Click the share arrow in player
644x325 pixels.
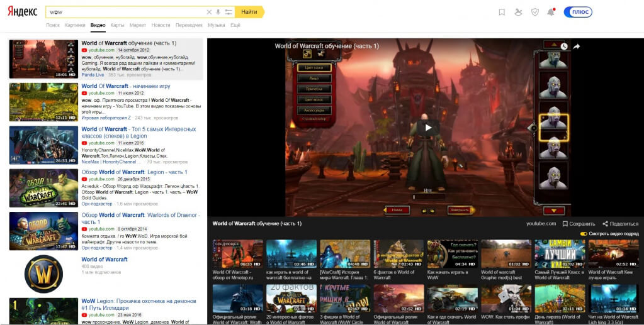point(576,47)
